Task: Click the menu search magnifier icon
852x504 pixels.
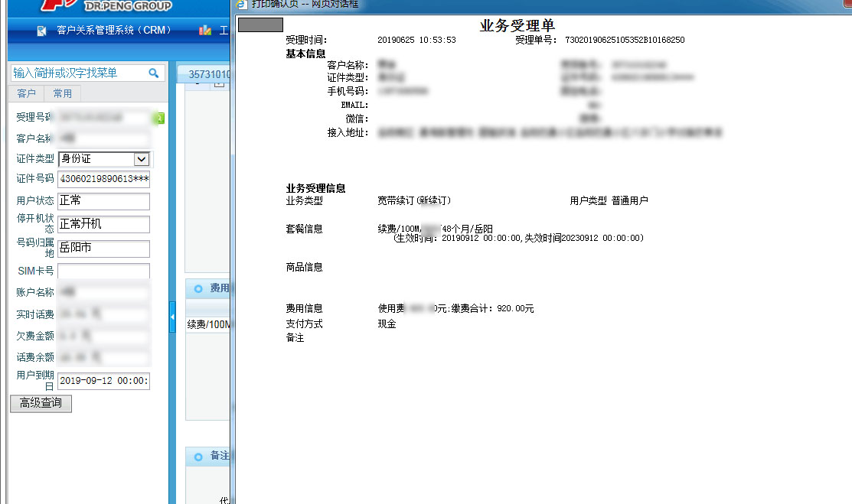Action: click(x=153, y=73)
